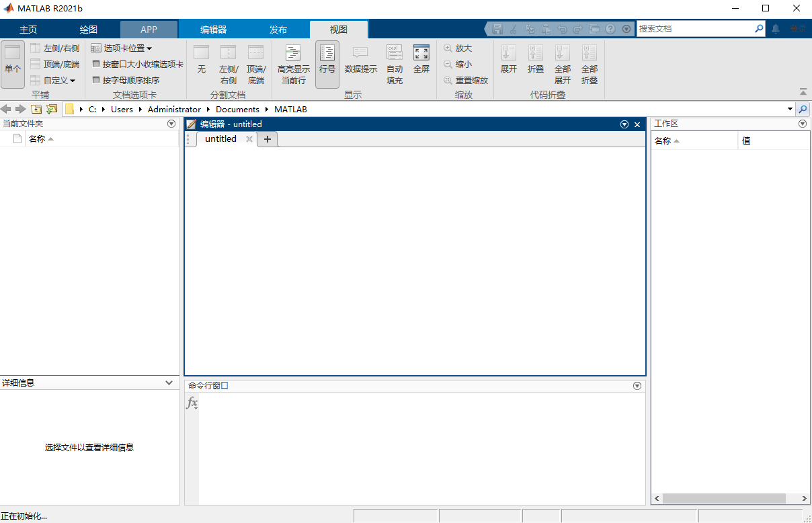The width and height of the screenshot is (812, 523).
Task: Toggle 自动填充 autocomplete
Action: 395,65
